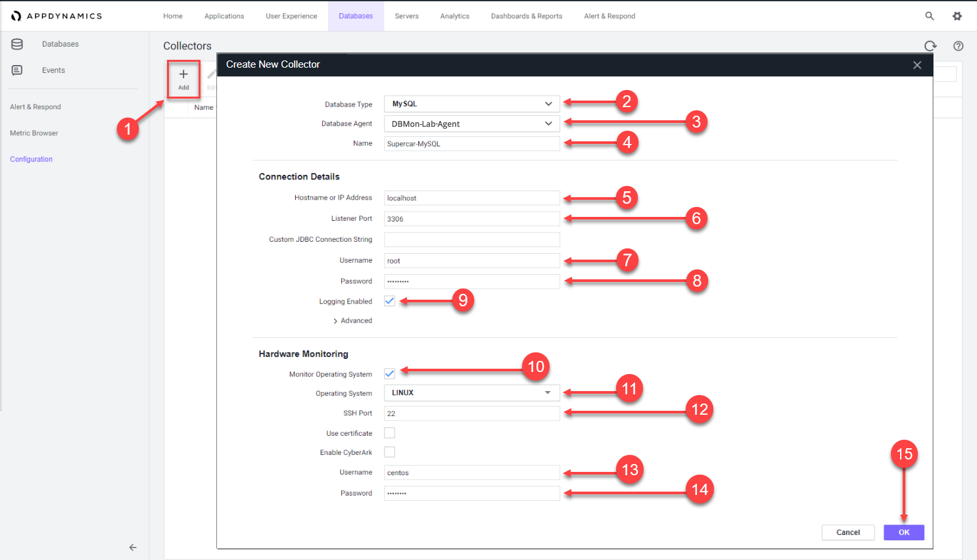977x560 pixels.
Task: Click the refresh collectors icon
Action: (930, 46)
